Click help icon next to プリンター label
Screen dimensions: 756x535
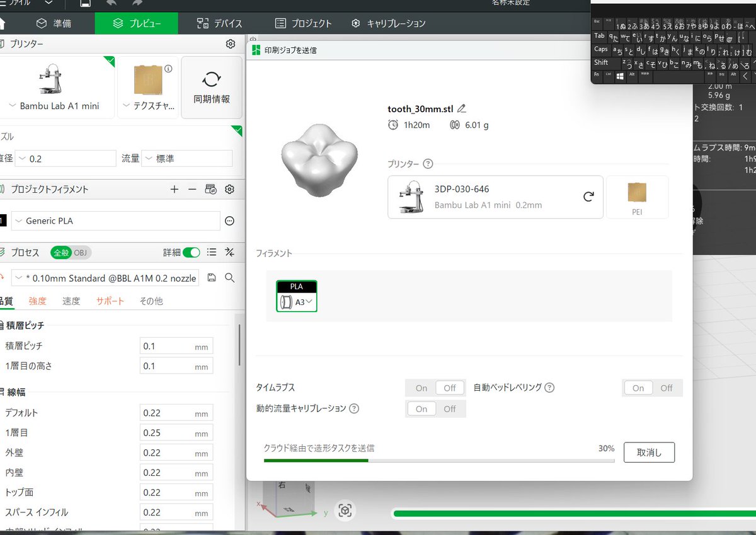[x=428, y=164]
